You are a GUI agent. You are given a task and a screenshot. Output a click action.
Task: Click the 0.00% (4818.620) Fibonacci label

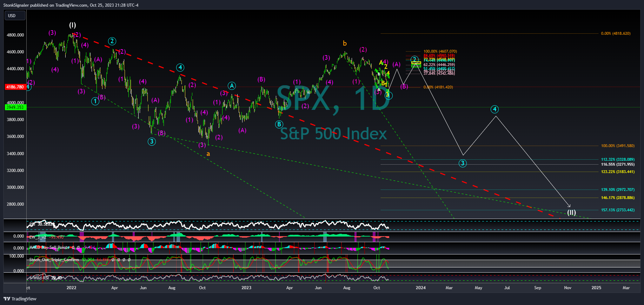coord(616,34)
